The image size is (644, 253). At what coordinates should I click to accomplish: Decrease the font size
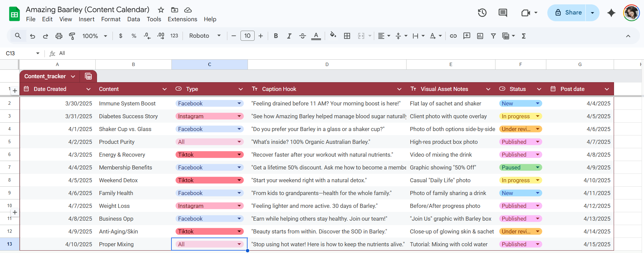pyautogui.click(x=234, y=36)
